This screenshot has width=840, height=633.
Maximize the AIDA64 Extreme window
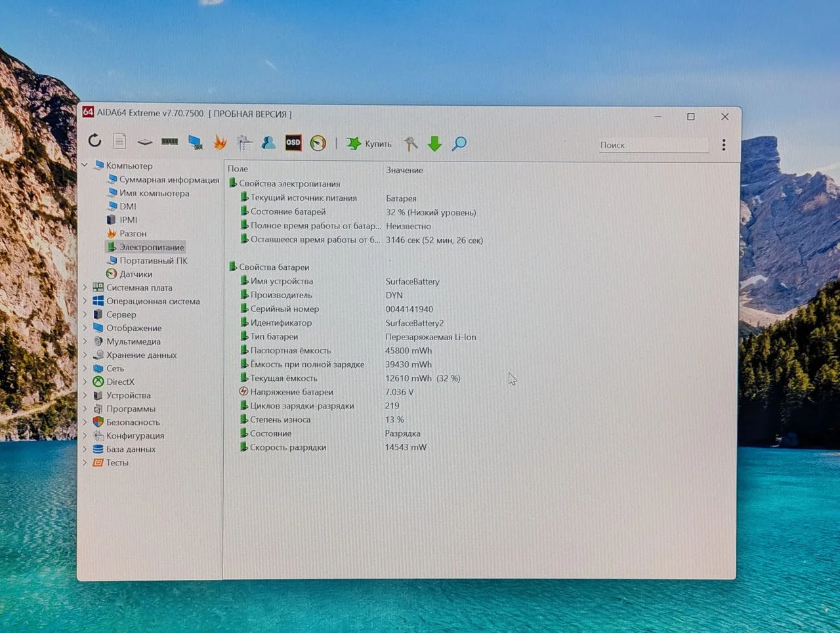(x=690, y=116)
